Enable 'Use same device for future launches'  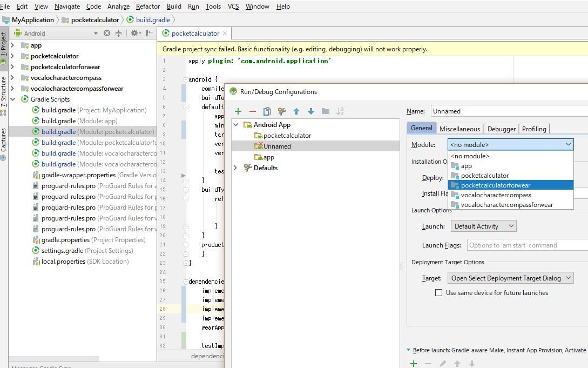point(439,293)
